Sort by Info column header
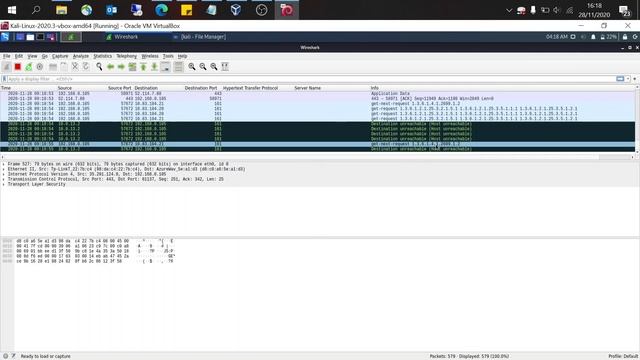The height and width of the screenshot is (360, 640). click(374, 88)
